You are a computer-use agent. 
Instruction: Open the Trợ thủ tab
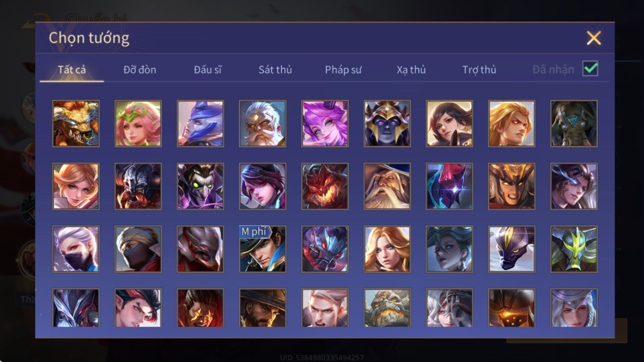point(479,70)
